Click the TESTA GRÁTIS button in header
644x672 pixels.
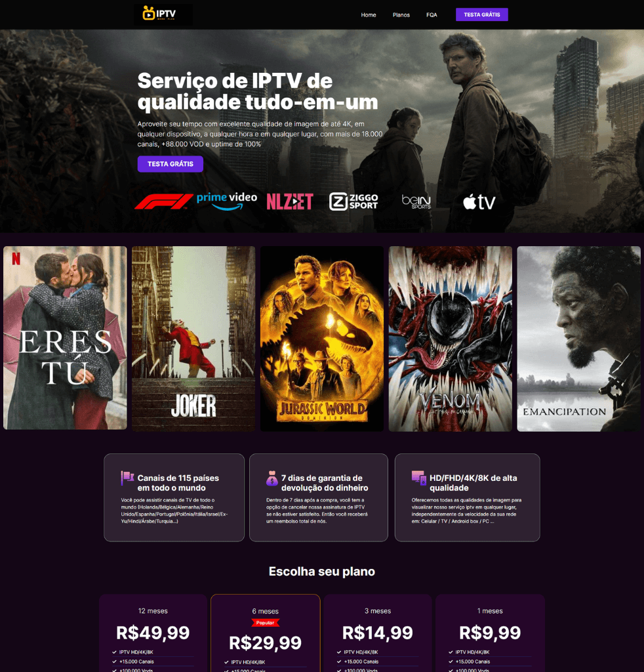tap(482, 14)
